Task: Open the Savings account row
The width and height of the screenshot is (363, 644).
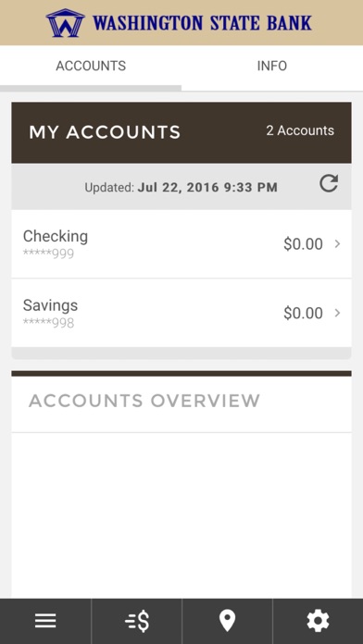Action: click(181, 313)
